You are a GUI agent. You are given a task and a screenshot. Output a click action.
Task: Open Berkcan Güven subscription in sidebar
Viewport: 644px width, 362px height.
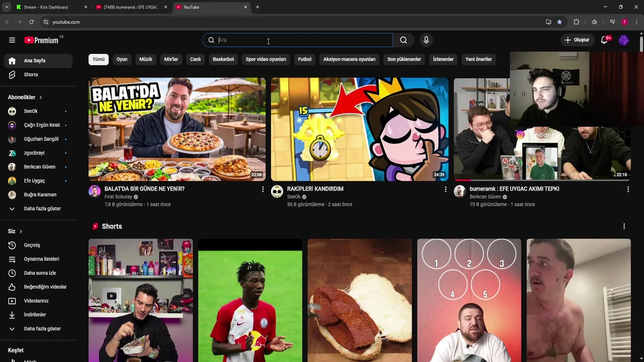[39, 167]
